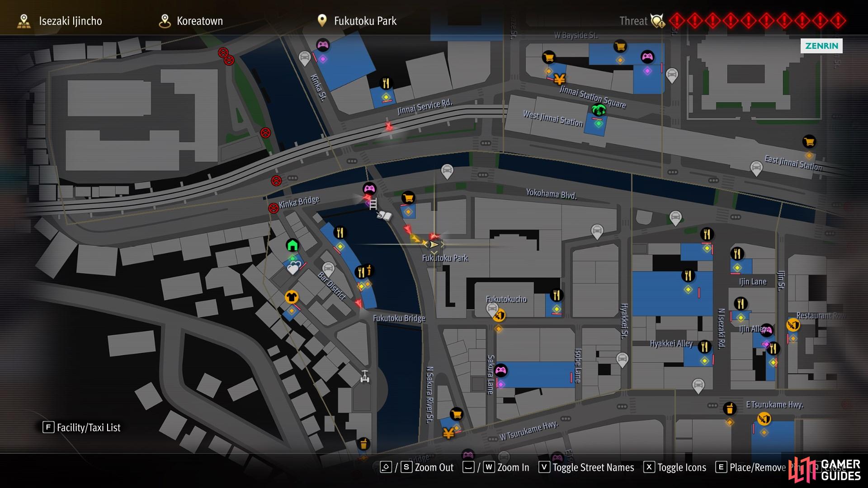Click the drink cup icon at bottom left of river
868x488 pixels.
(x=363, y=444)
